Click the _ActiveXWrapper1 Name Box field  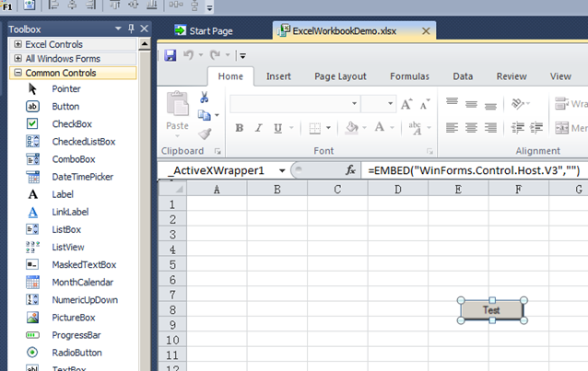pos(218,171)
